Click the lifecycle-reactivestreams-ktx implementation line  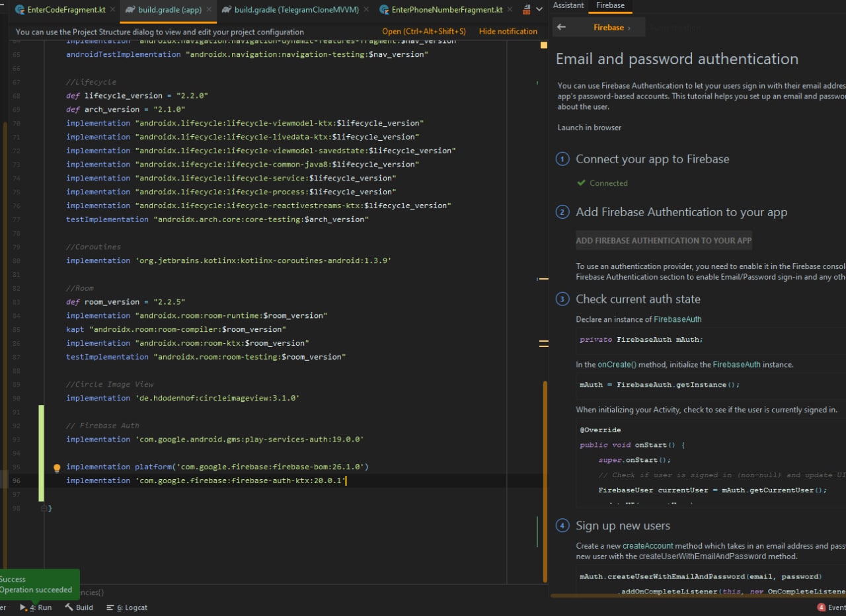pyautogui.click(x=258, y=206)
